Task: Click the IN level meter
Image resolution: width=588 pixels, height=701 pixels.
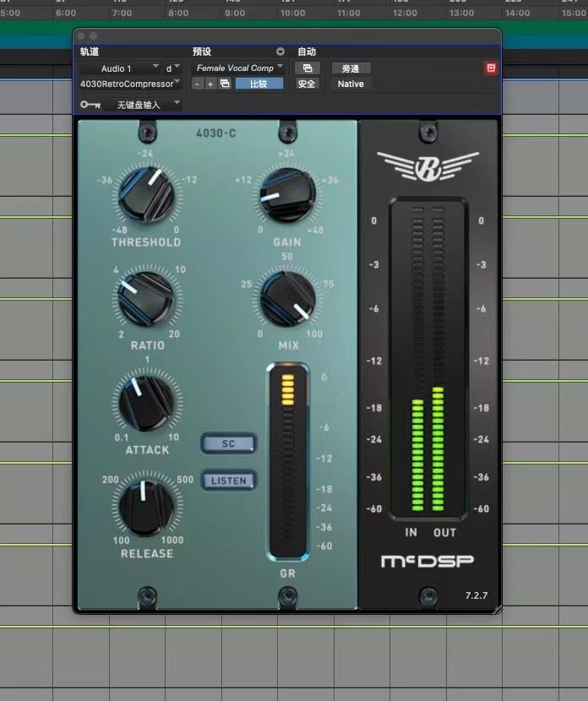Action: point(417,360)
